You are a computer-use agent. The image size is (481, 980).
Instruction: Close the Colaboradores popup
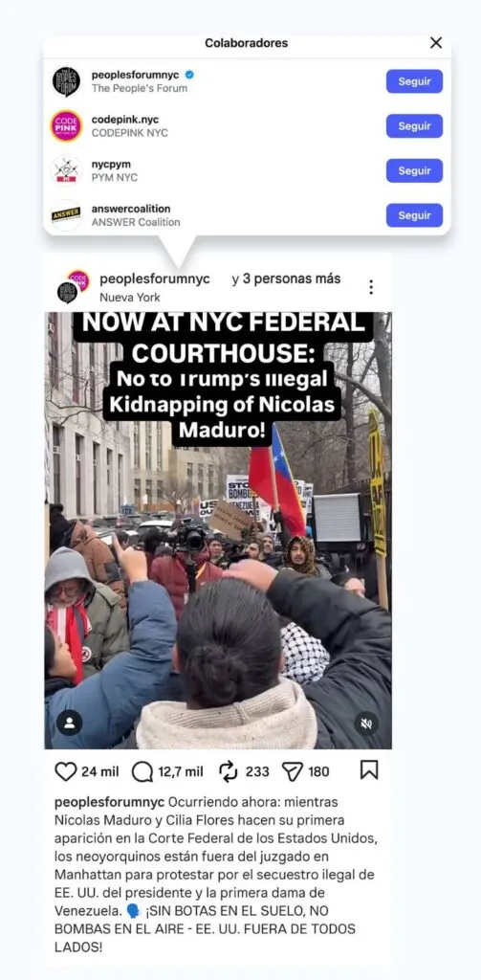click(436, 42)
